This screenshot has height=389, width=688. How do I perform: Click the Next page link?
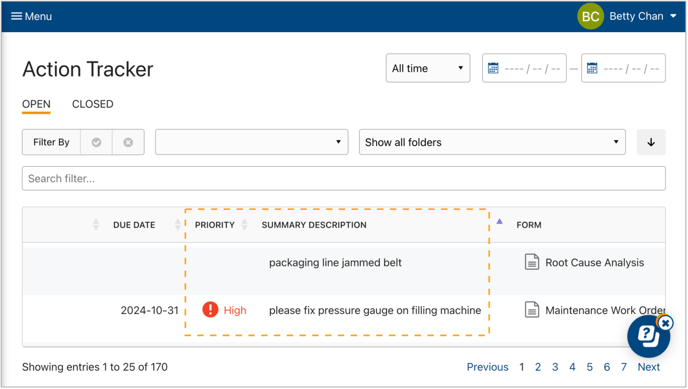tap(649, 367)
